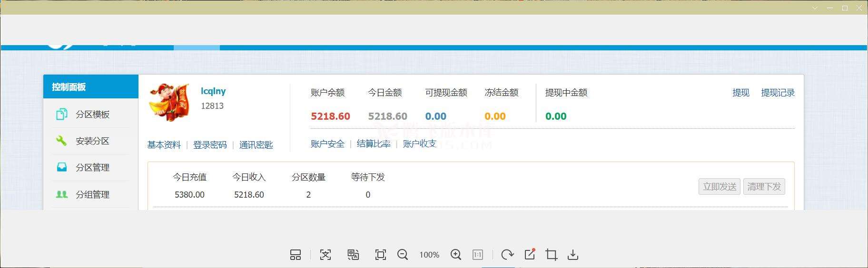Click the image translate icon
Image resolution: width=868 pixels, height=268 pixels.
click(x=353, y=255)
